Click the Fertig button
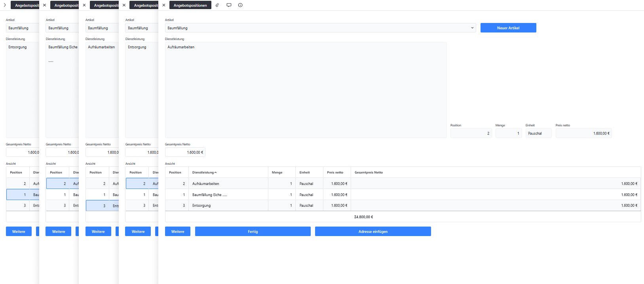The height and width of the screenshot is (284, 644). [x=253, y=231]
